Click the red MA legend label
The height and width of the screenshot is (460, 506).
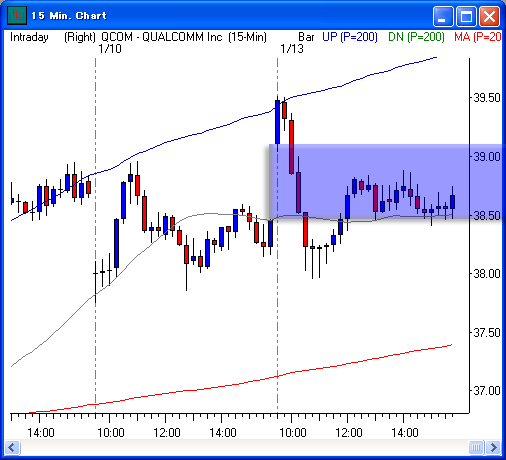click(478, 37)
